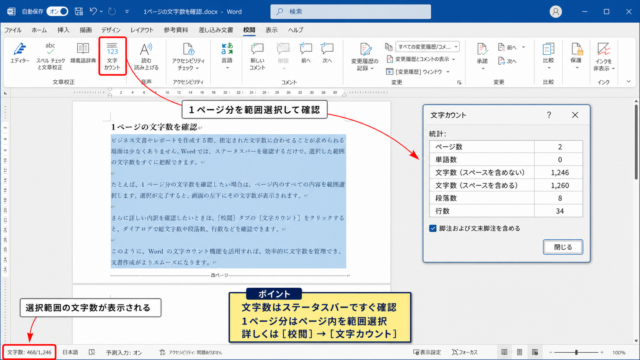This screenshot has width=640, height=360.
Task: Click Track Changes (変更履歴の記録) icon
Action: click(x=365, y=50)
